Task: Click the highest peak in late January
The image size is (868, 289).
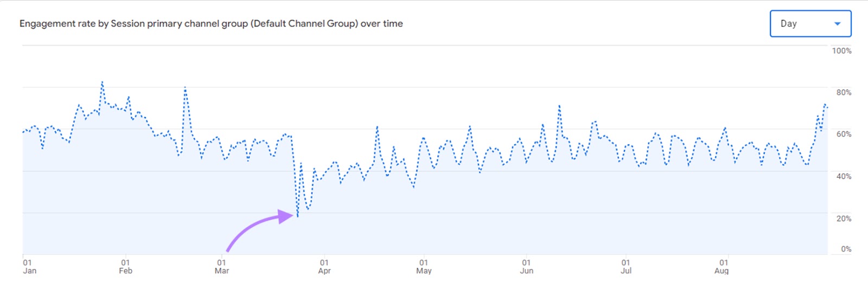Action: click(102, 83)
